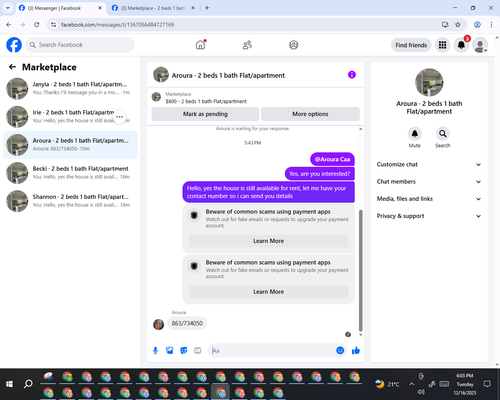This screenshot has width=500, height=400.
Task: Attach a photo using the image icon
Action: tap(169, 350)
